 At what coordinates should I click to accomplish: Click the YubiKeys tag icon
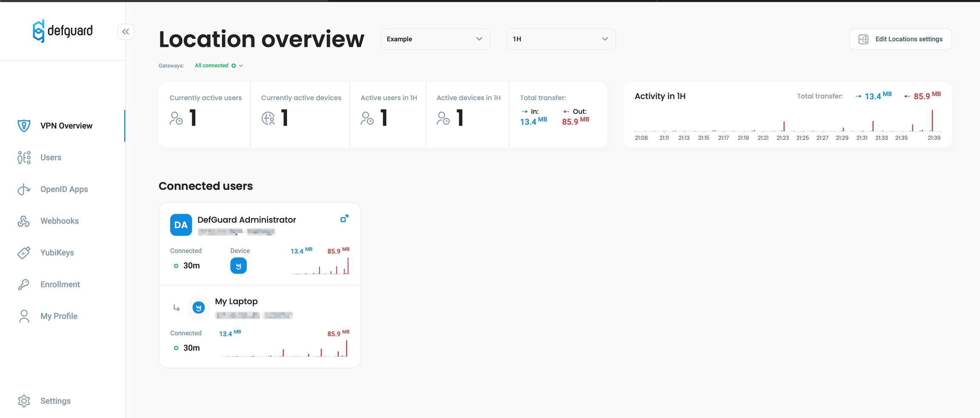[x=24, y=253]
